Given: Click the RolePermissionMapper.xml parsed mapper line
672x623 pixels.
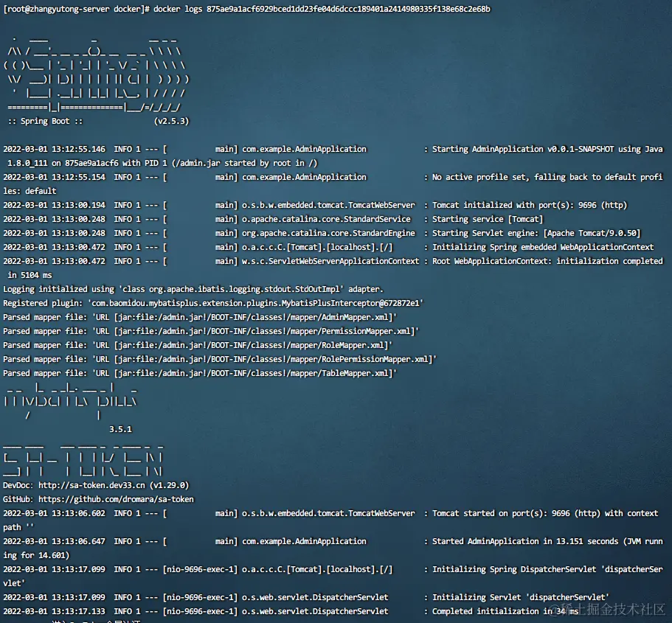Looking at the screenshot, I should click(x=219, y=360).
